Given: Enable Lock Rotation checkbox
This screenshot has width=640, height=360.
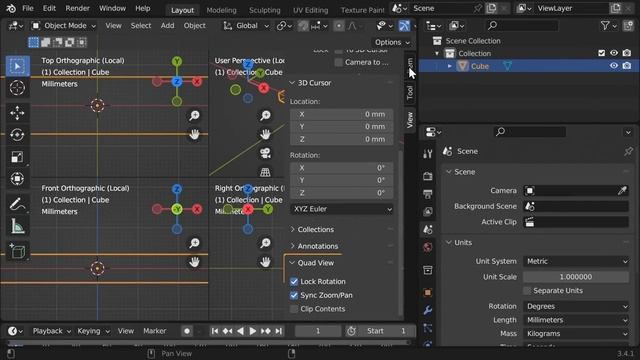Looking at the screenshot, I should coord(294,282).
